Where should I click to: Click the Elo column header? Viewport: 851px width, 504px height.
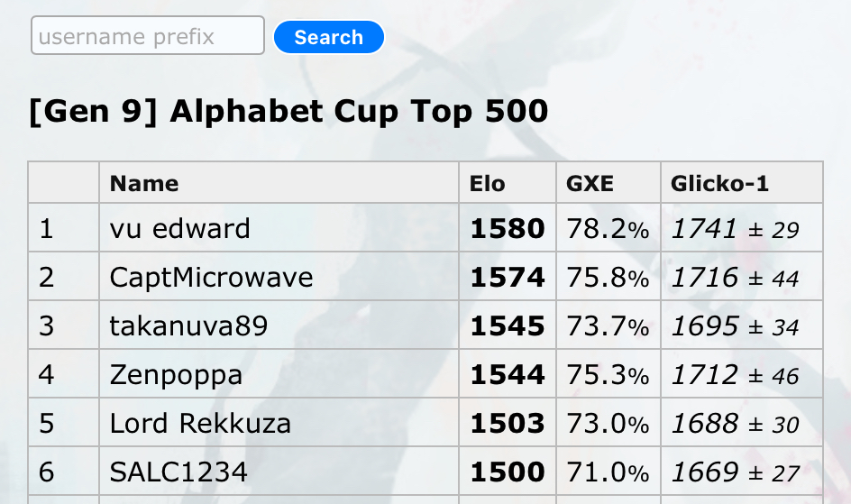(488, 183)
